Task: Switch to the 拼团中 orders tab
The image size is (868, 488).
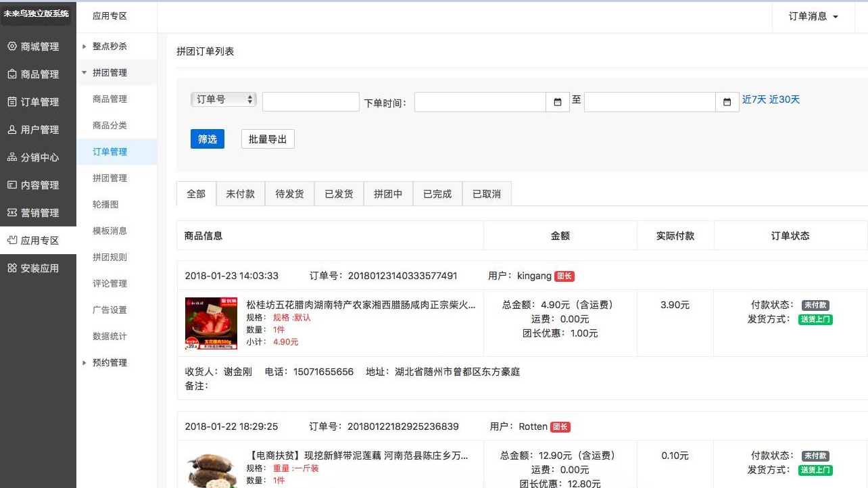Action: (x=388, y=194)
